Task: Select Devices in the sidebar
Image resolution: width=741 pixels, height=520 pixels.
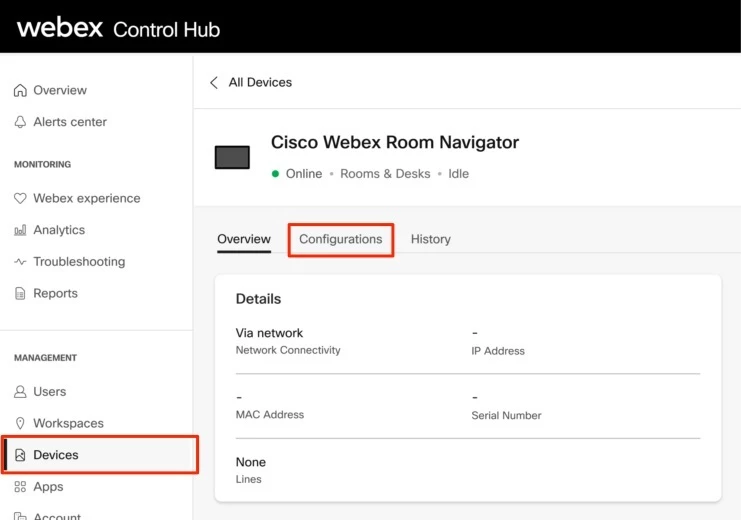Action: 100,455
